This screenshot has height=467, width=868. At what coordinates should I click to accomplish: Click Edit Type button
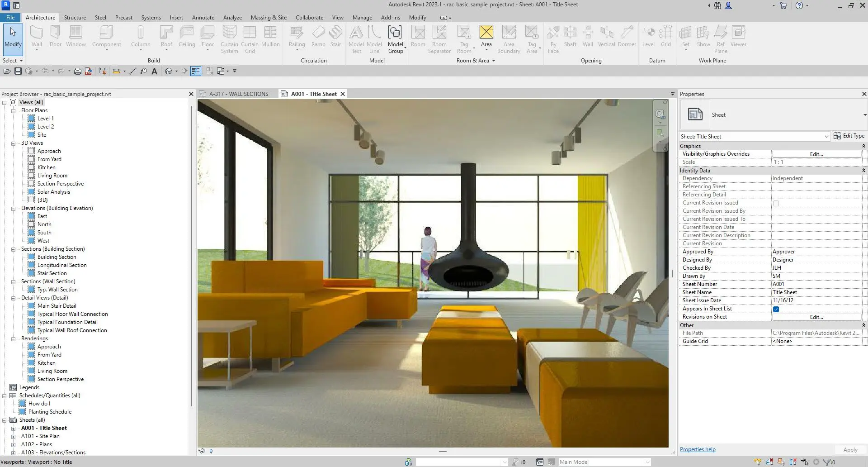849,136
